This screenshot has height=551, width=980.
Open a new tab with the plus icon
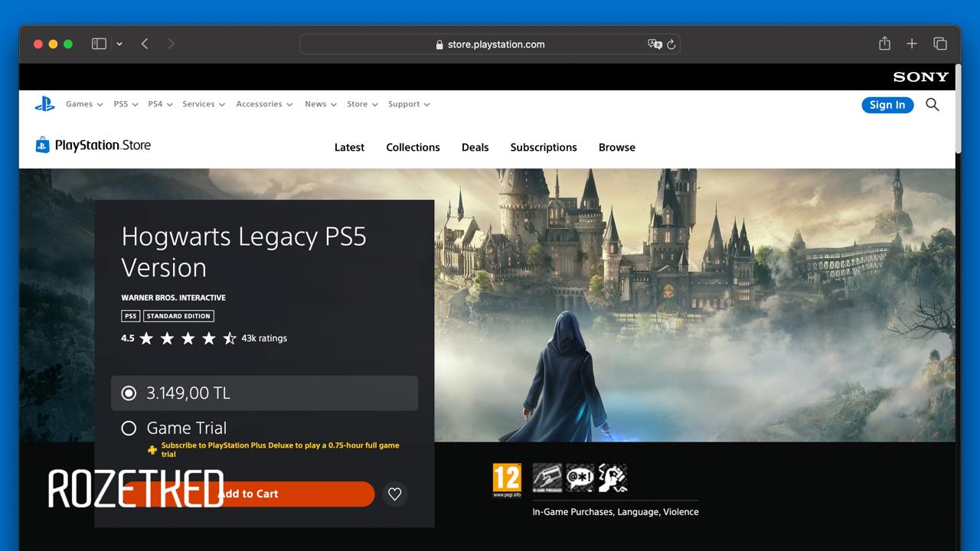click(912, 44)
